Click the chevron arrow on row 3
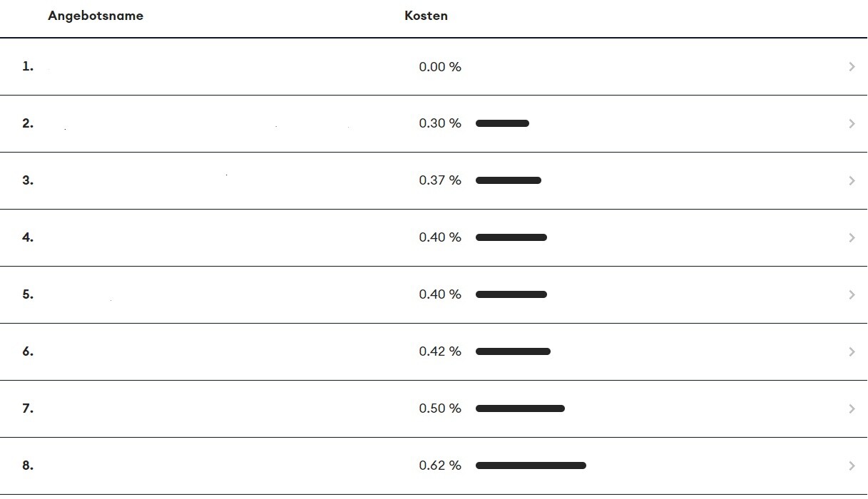The height and width of the screenshot is (499, 868). (x=852, y=180)
